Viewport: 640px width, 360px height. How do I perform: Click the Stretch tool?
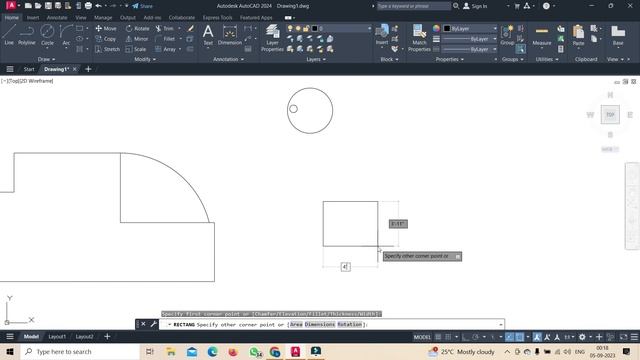[x=107, y=49]
